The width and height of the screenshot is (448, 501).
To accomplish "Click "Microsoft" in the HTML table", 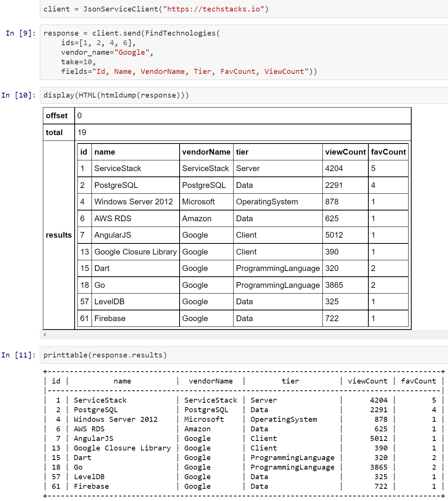I will [198, 202].
